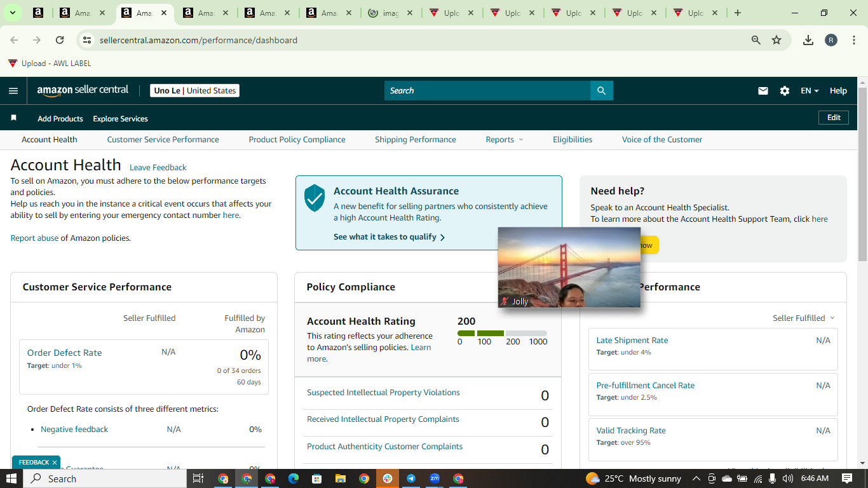Switch to Slack on the taskbar
This screenshot has height=488, width=868.
pos(388,478)
